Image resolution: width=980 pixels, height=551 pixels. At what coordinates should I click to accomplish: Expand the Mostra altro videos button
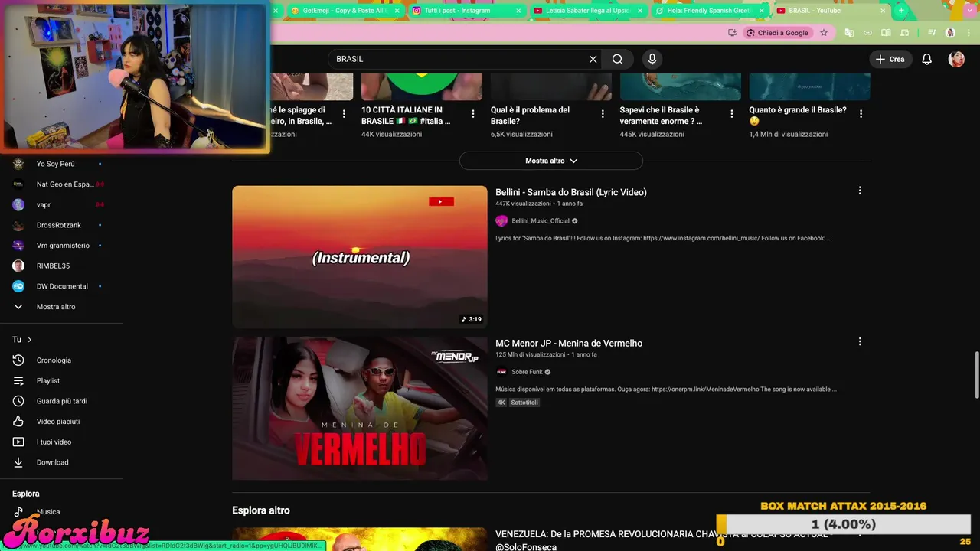(x=550, y=161)
